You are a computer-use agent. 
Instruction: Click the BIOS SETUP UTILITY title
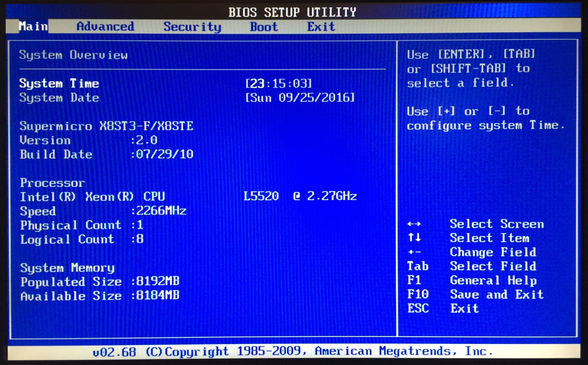coord(292,13)
